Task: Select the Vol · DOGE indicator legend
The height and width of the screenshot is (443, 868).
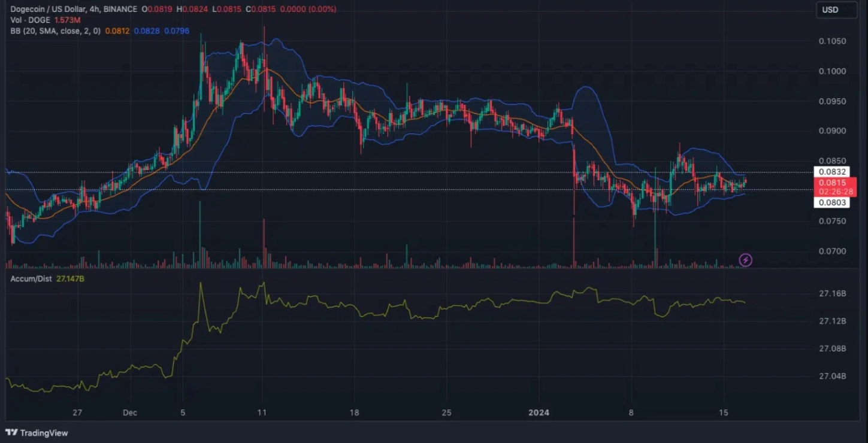Action: 31,20
